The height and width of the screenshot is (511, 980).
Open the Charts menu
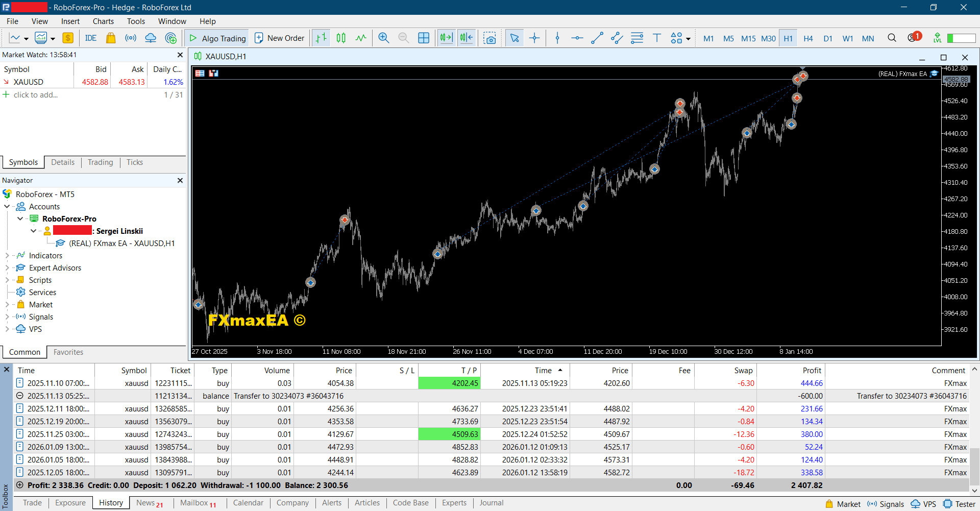(x=103, y=21)
